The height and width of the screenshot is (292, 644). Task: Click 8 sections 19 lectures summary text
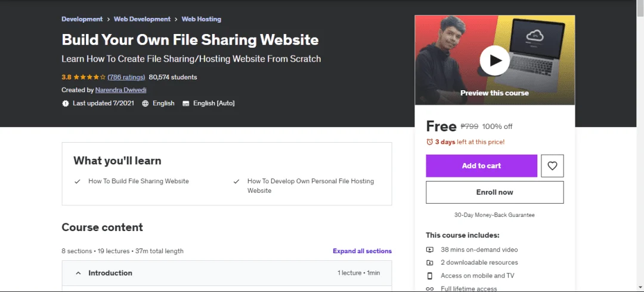click(122, 251)
